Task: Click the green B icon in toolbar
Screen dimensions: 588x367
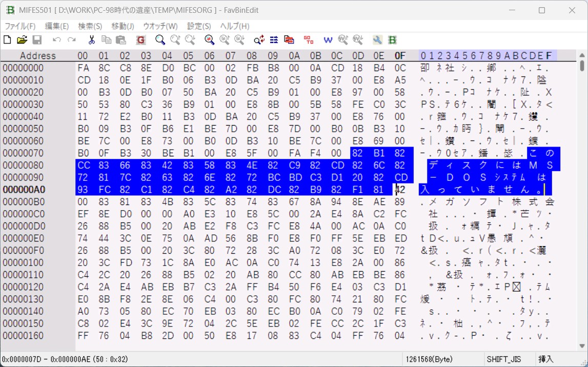Action: click(x=392, y=40)
